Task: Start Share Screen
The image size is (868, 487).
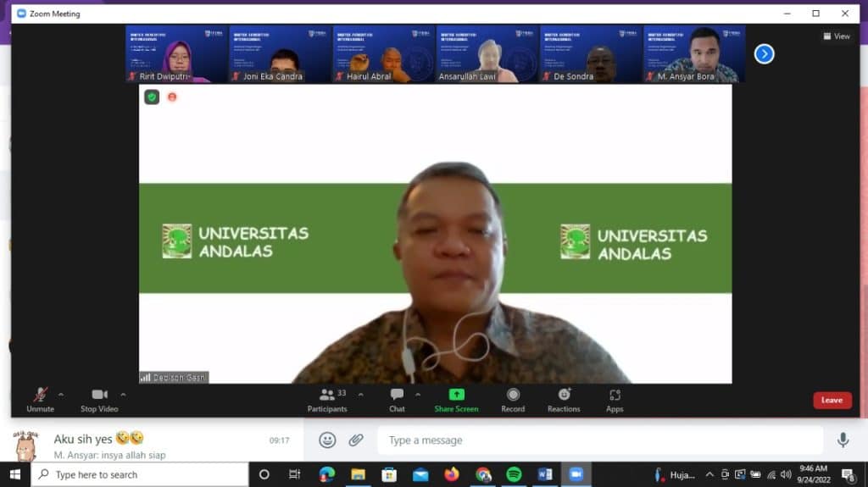Action: 456,400
